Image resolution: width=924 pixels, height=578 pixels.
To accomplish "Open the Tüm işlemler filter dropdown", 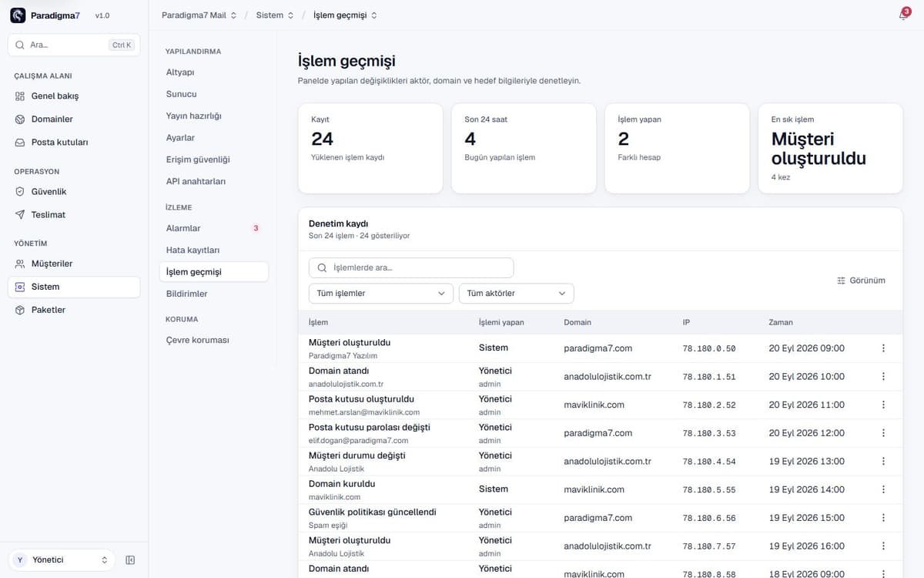I will (x=381, y=294).
